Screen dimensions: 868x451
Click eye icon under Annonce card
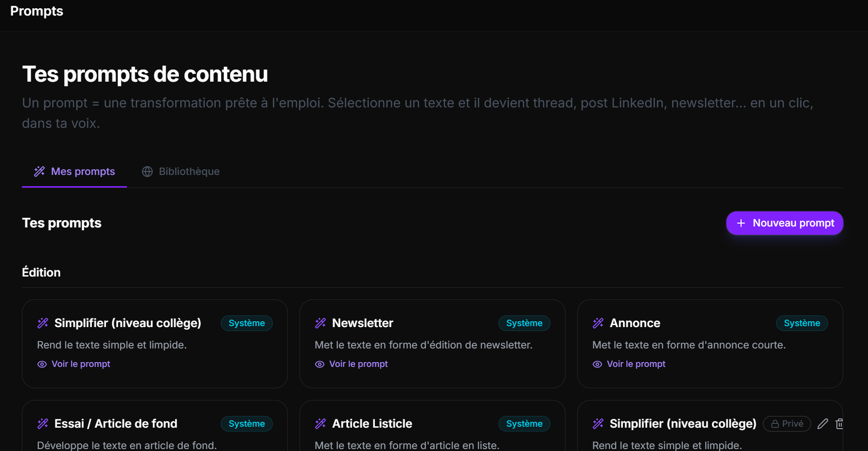598,364
